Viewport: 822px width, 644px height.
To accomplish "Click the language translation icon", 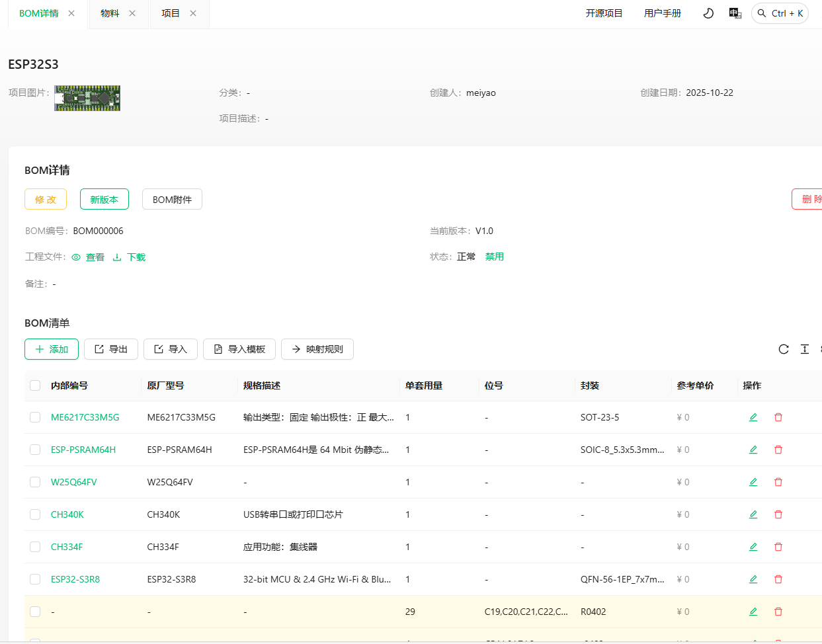I will pos(735,13).
